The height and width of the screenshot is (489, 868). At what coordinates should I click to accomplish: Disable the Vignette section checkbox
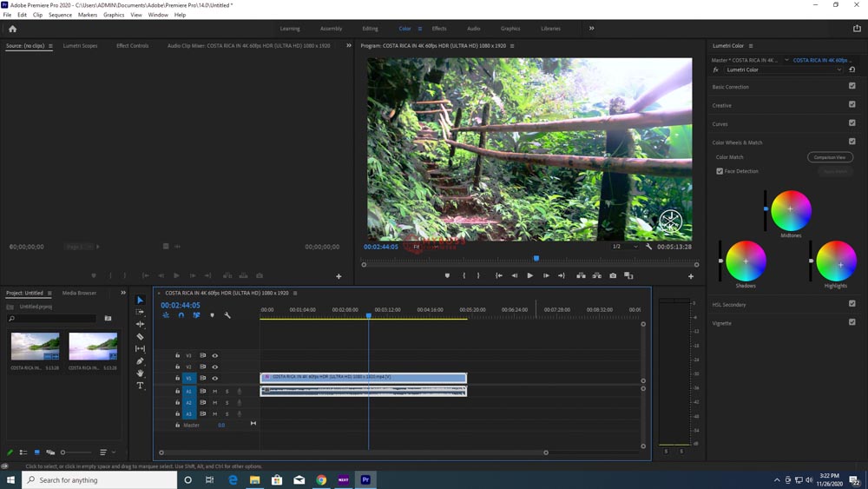tap(852, 322)
